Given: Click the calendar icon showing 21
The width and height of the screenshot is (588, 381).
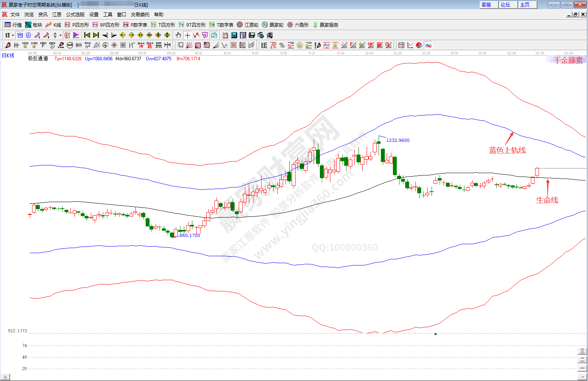Looking at the screenshot, I should click(225, 35).
